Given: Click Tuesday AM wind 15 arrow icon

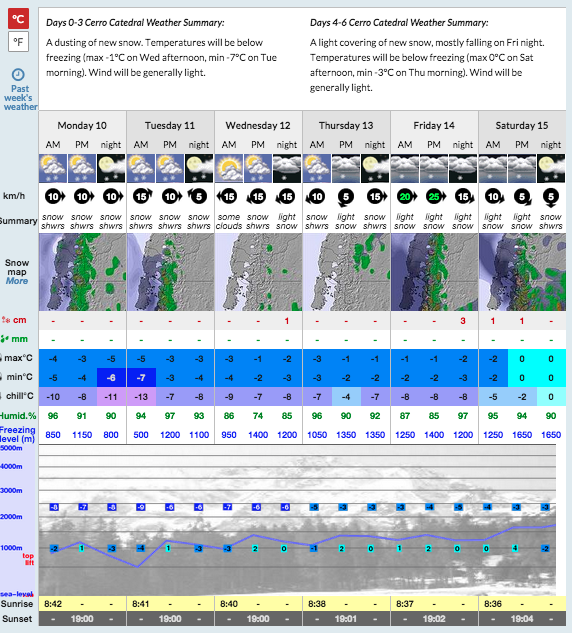Looking at the screenshot, I should (142, 197).
